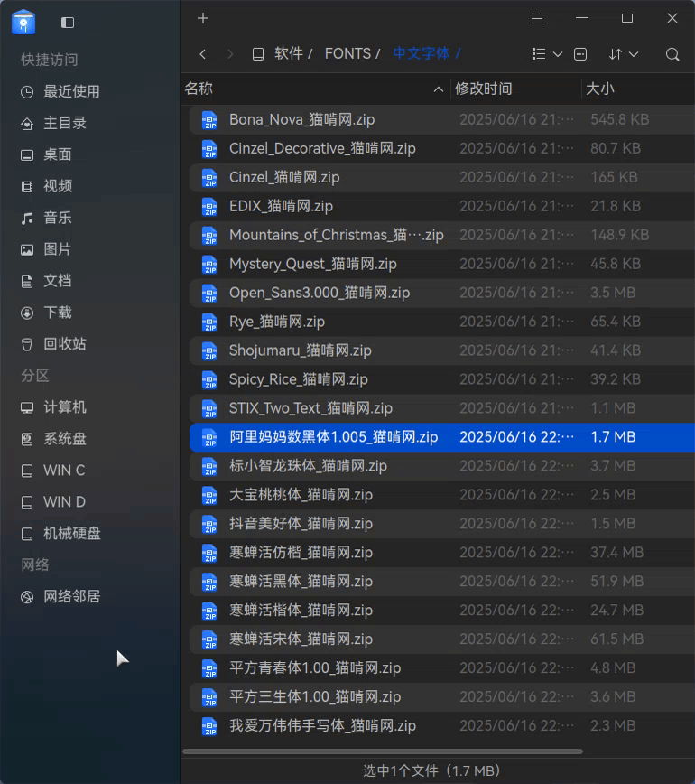Select 平方青春体1.00_猫啃网.zip
Viewport: 695px width, 784px height.
(x=442, y=668)
